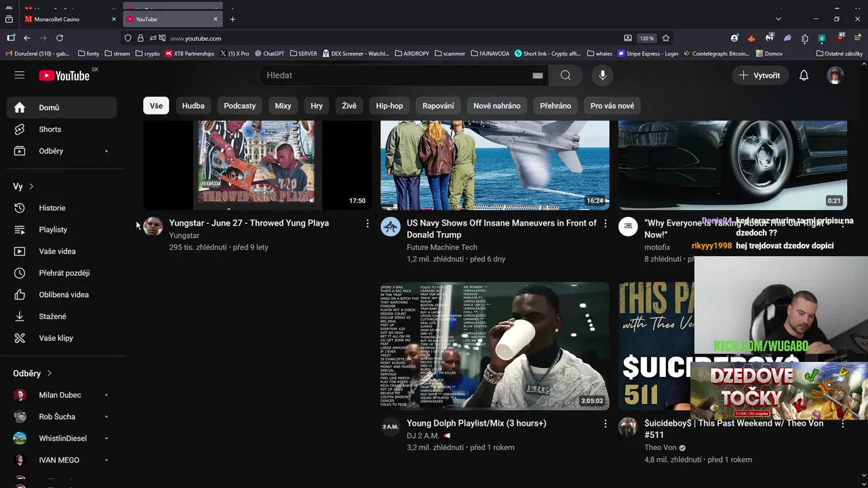Open options menu for Yungstar video
Viewport: 868px width, 488px height.
[x=368, y=224]
